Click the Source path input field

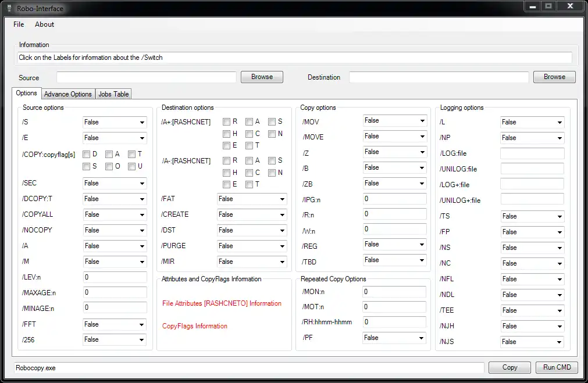coord(147,77)
